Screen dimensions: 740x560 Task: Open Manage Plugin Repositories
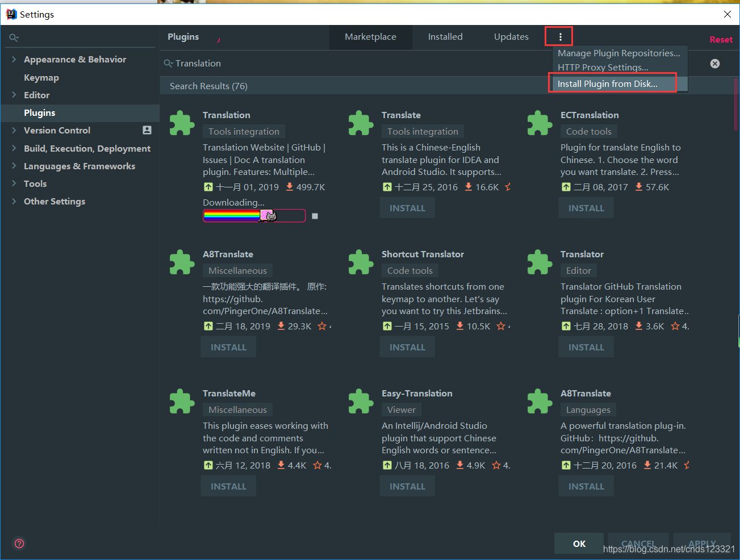(620, 53)
